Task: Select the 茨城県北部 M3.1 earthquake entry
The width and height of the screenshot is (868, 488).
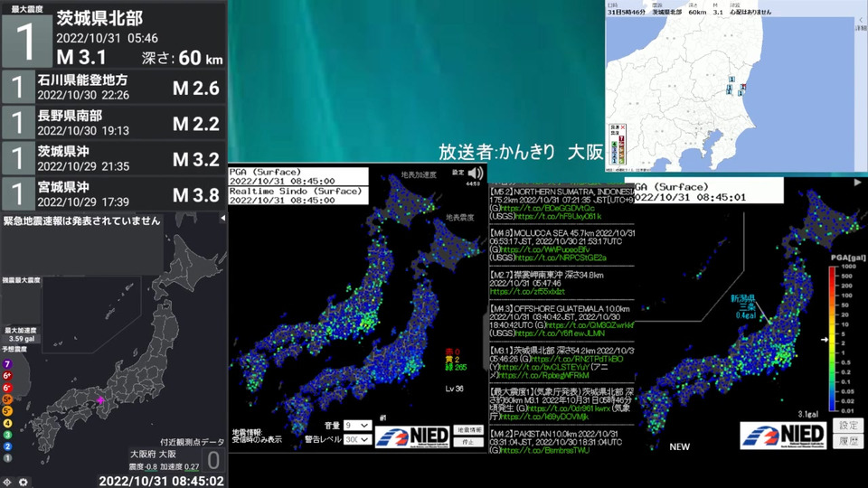Action: tap(114, 34)
